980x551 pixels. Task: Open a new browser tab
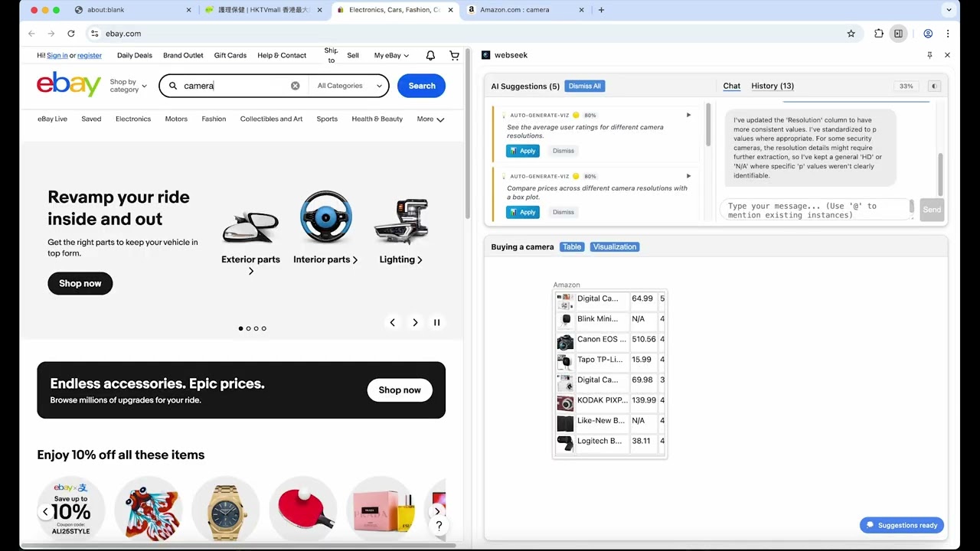click(601, 10)
